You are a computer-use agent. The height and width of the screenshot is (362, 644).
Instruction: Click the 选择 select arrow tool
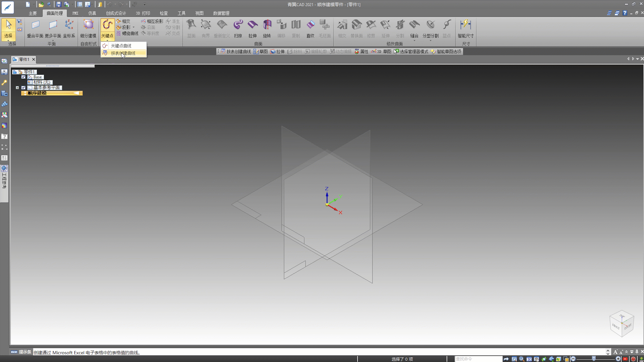pos(8,26)
